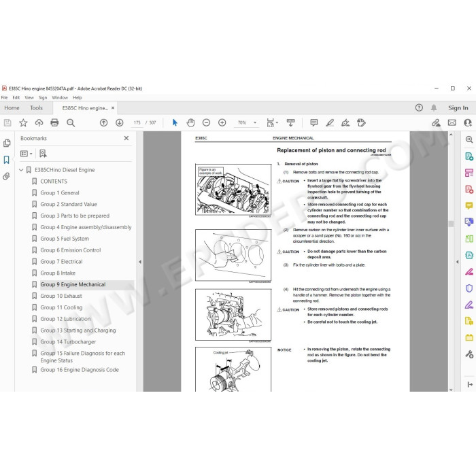
Task: Collapse the left navigation pane arrow
Action: pos(140,262)
